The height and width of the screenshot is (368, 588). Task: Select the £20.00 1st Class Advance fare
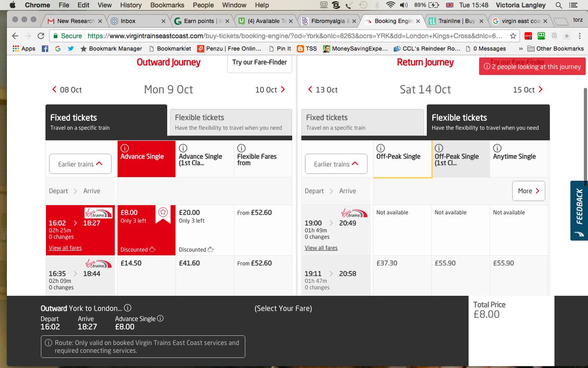(204, 230)
